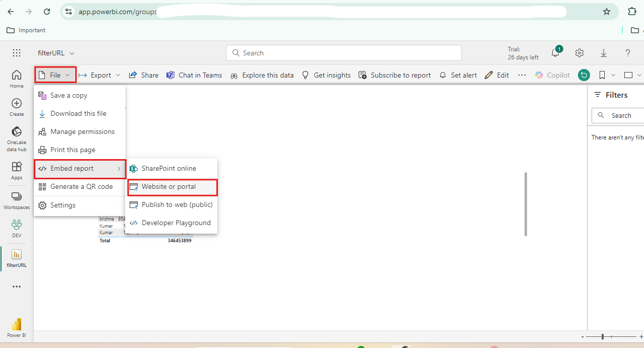Image resolution: width=644 pixels, height=348 pixels.
Task: Select Print this page
Action: pyautogui.click(x=80, y=150)
